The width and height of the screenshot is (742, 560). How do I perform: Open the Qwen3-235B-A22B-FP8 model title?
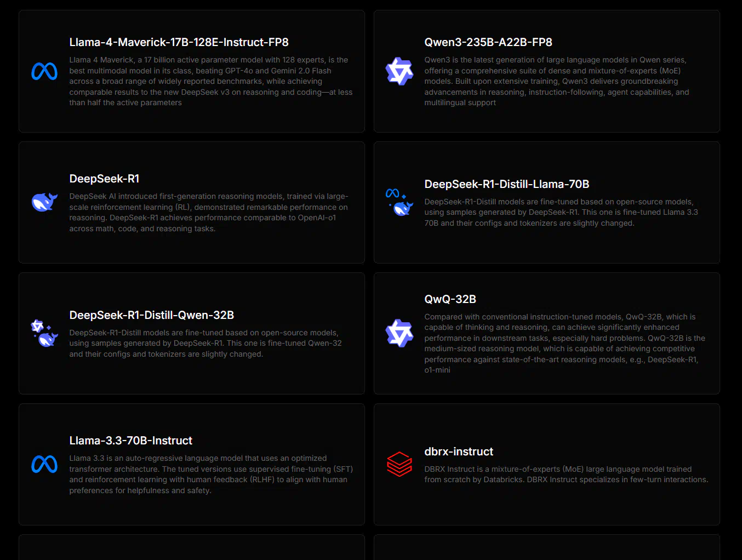click(x=488, y=42)
